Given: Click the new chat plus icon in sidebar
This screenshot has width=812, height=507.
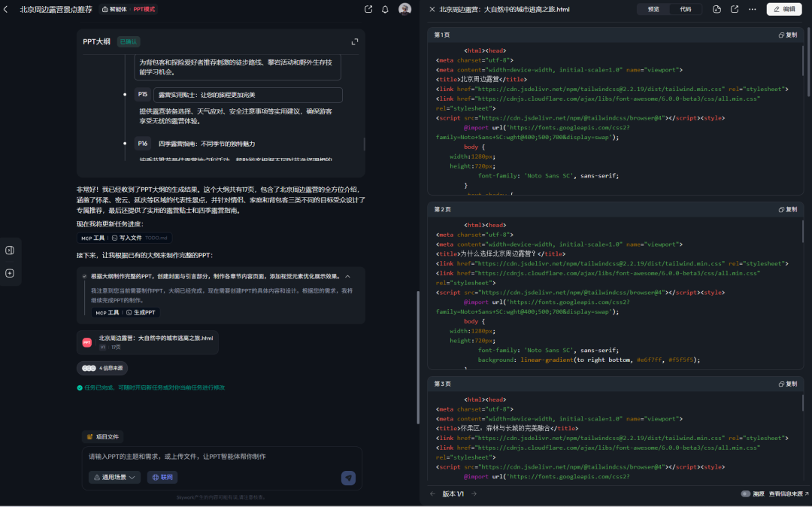Looking at the screenshot, I should point(9,273).
